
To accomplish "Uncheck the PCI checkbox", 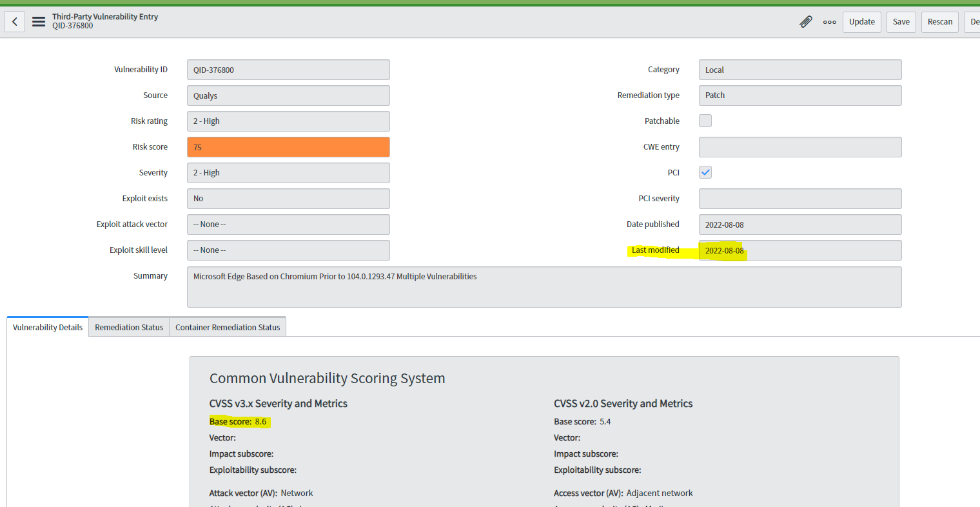I will point(705,172).
